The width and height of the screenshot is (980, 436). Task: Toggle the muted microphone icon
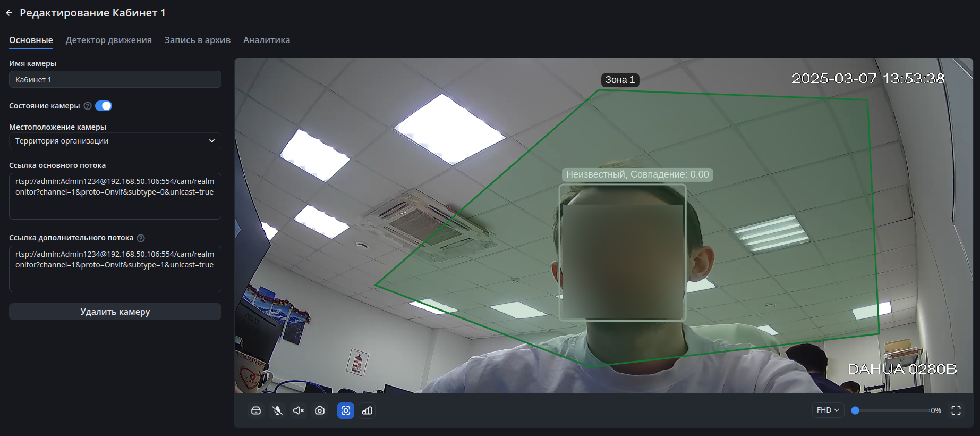[277, 410]
